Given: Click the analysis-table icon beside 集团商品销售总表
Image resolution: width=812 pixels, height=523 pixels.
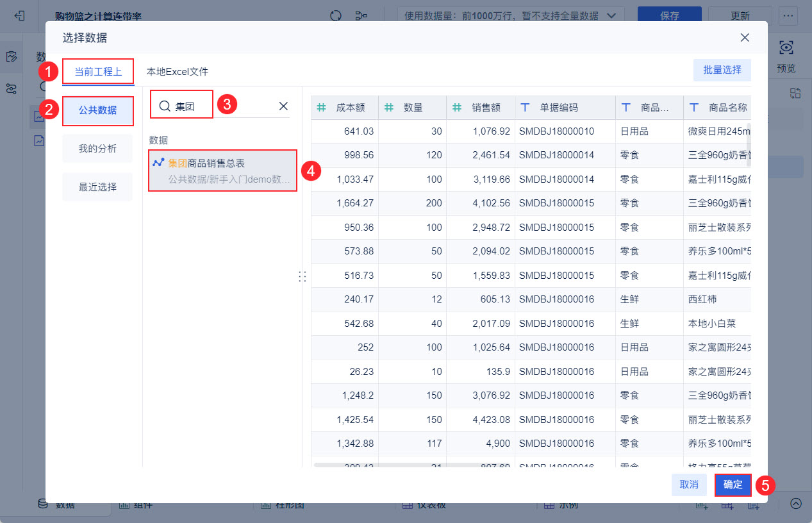Looking at the screenshot, I should pyautogui.click(x=158, y=163).
